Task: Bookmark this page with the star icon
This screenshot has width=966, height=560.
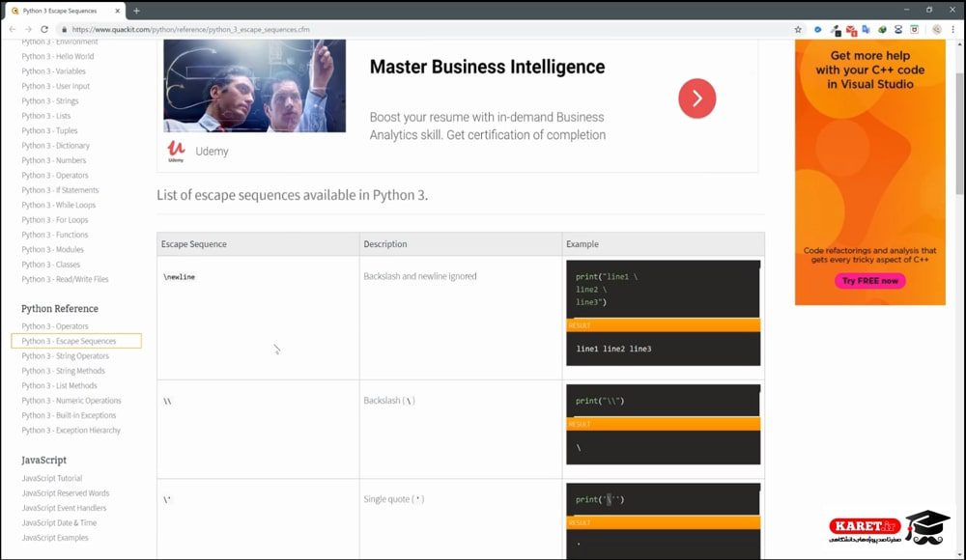Action: [798, 29]
